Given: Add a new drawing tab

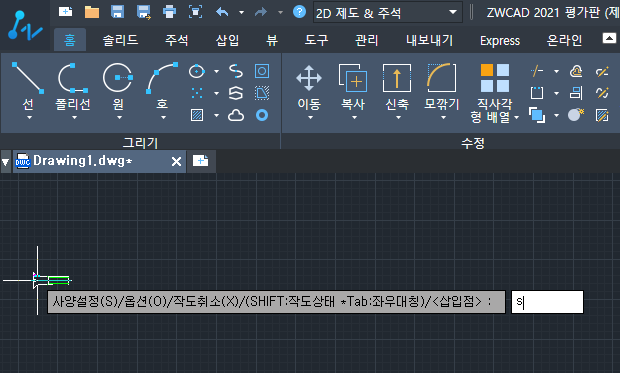Looking at the screenshot, I should pos(200,161).
